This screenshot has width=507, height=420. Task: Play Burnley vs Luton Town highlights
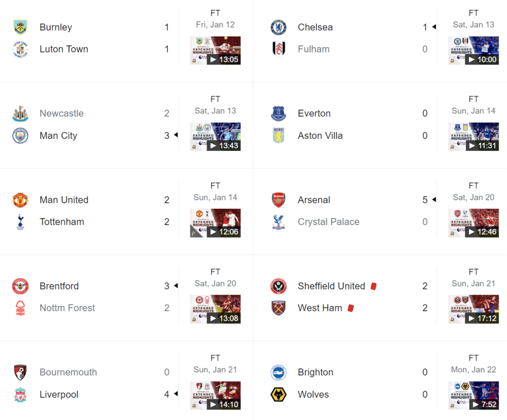[216, 51]
